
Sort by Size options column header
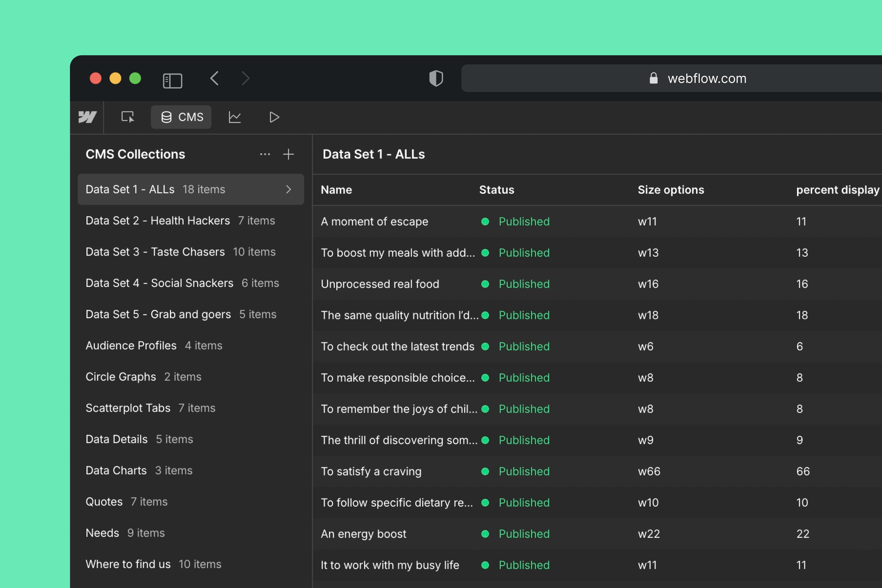click(x=671, y=190)
